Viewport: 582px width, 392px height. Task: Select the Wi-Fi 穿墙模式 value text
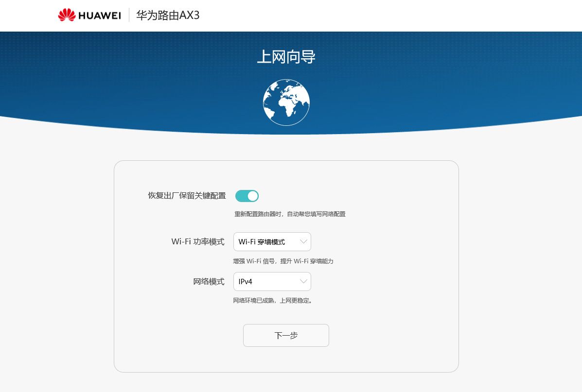(x=261, y=242)
